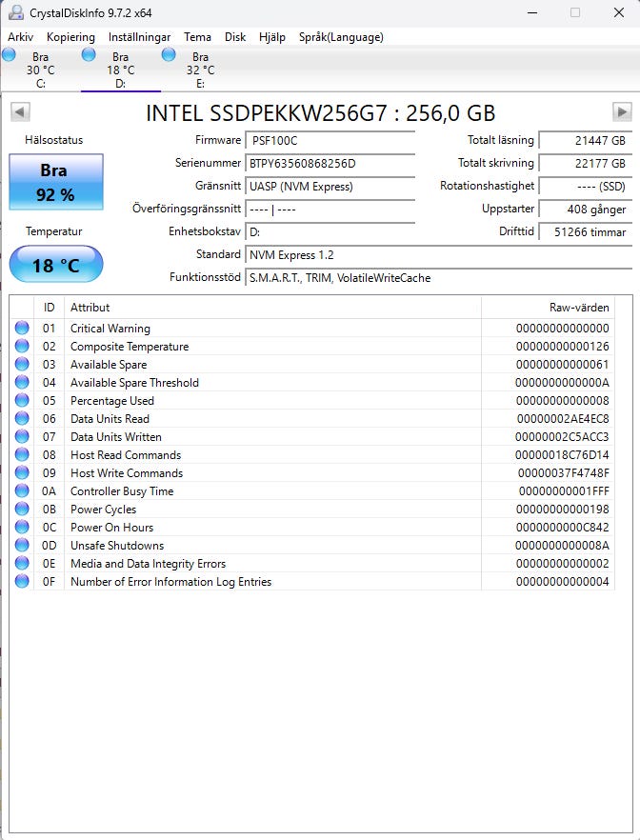The image size is (640, 840).
Task: Click the Raw-värden column header
Action: (579, 308)
